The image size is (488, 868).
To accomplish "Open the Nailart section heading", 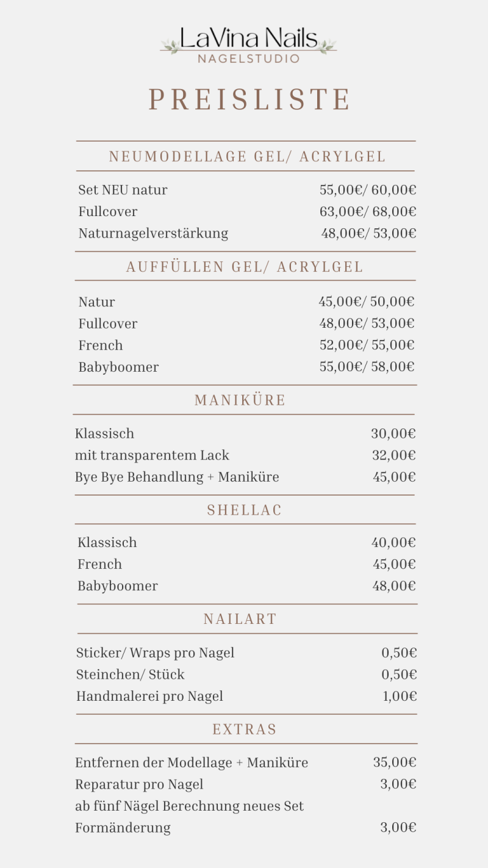I will 240,619.
